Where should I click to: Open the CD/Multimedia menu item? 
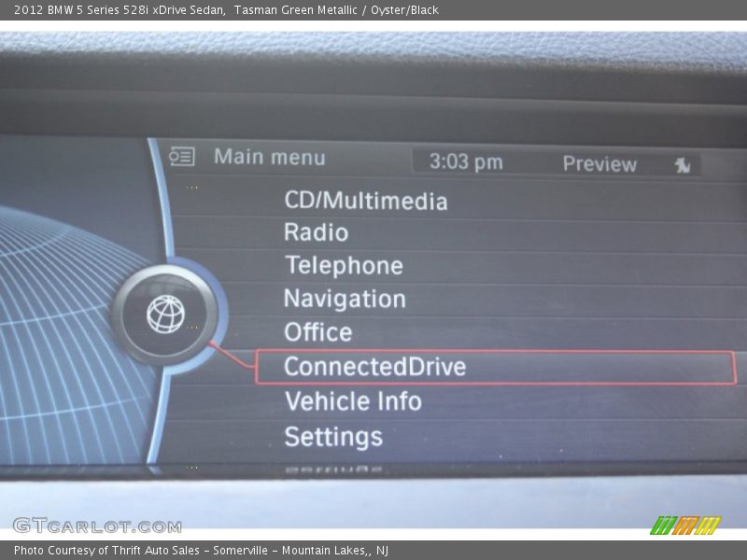(364, 202)
